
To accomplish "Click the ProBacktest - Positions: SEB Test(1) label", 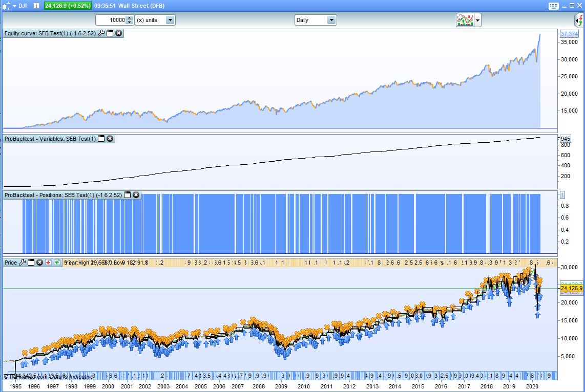I will pos(63,195).
